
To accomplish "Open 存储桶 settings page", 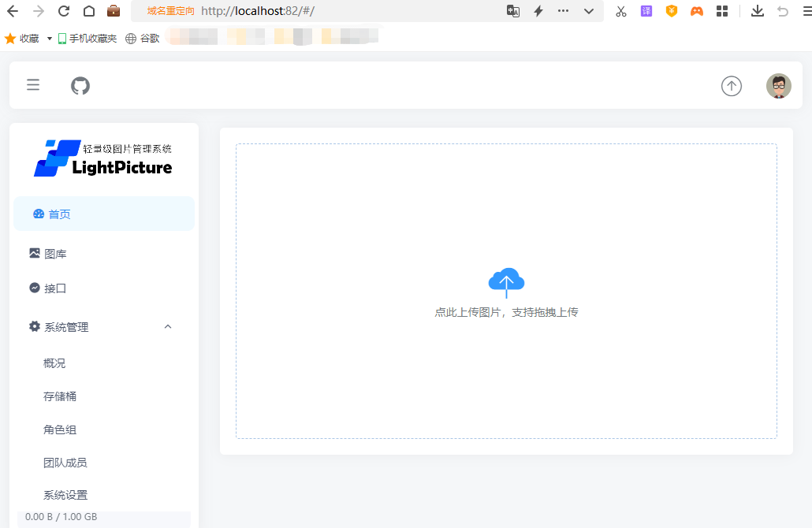I will click(60, 396).
